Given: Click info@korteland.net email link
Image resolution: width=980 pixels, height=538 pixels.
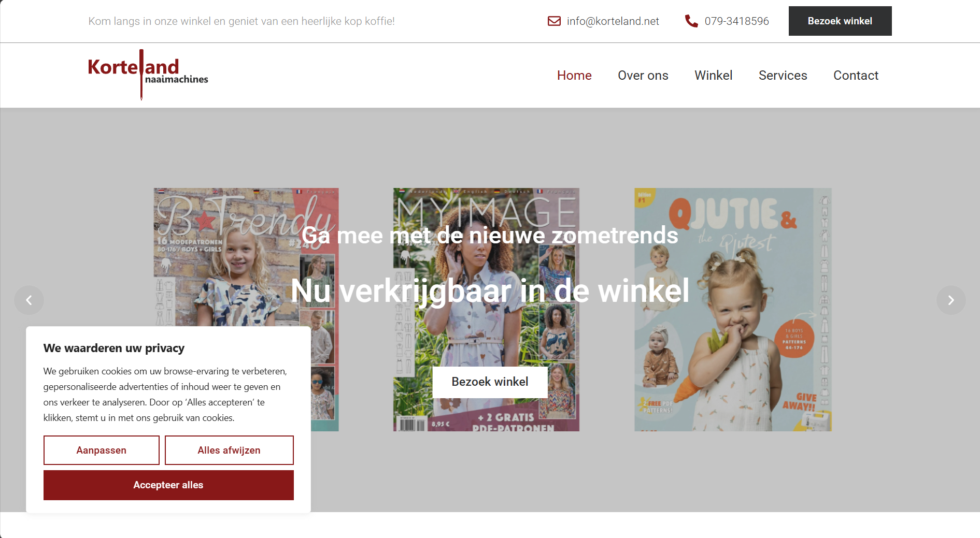Looking at the screenshot, I should point(613,21).
